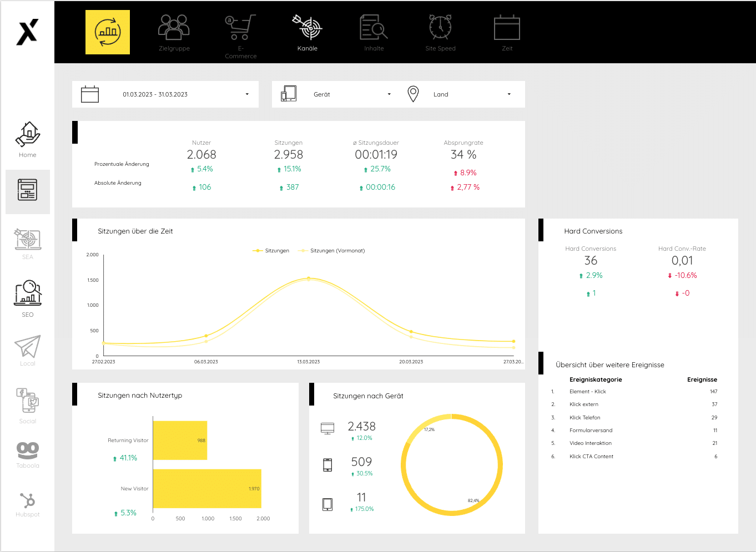Click the tablet sessions value 11

(361, 498)
